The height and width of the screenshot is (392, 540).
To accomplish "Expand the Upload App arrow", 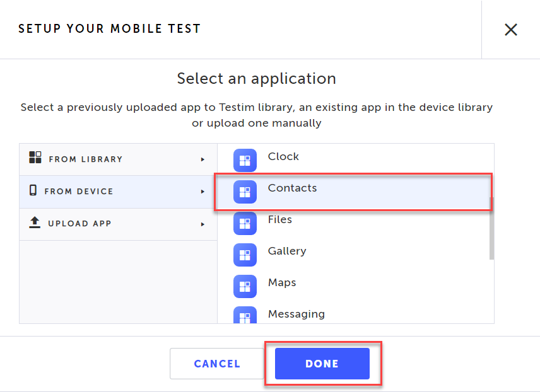I will click(x=202, y=224).
